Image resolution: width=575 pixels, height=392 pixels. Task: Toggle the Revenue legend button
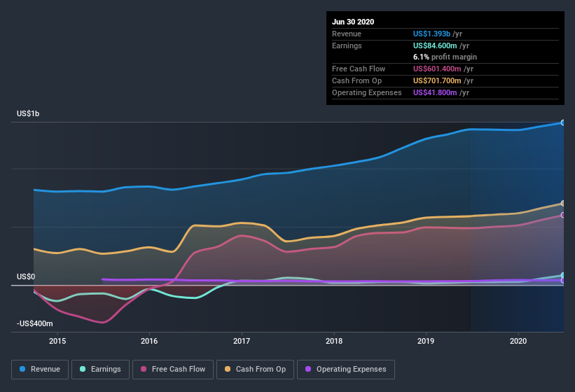pyautogui.click(x=40, y=370)
